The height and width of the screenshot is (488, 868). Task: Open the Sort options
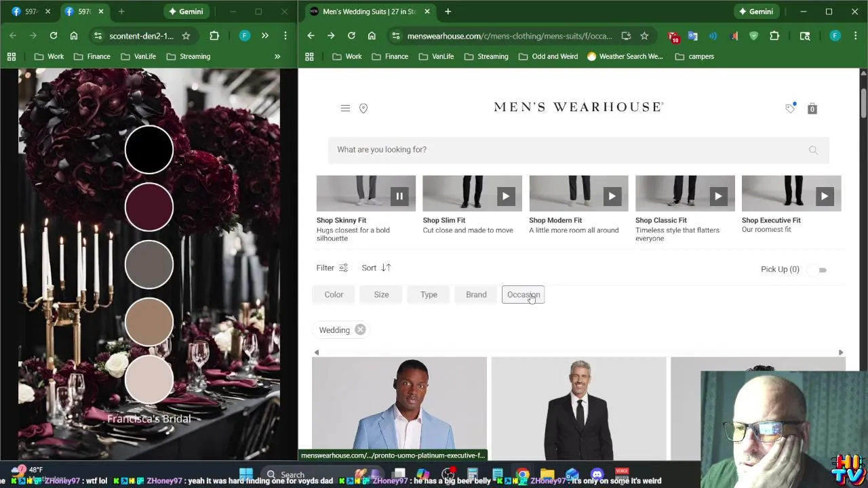pos(376,268)
